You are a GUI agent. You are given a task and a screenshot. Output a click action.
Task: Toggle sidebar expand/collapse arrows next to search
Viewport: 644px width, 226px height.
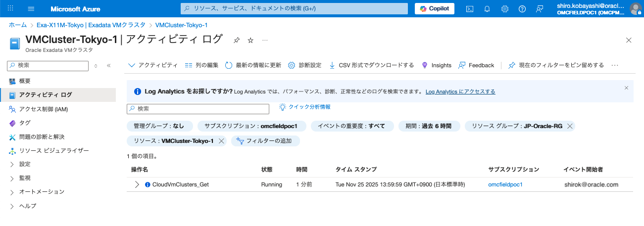click(96, 65)
